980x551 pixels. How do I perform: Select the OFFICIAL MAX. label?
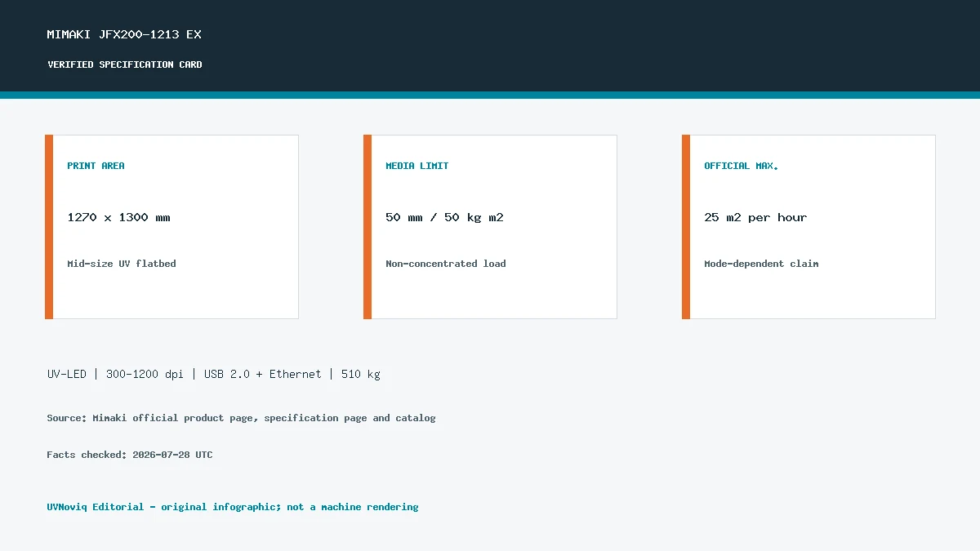[x=742, y=166]
